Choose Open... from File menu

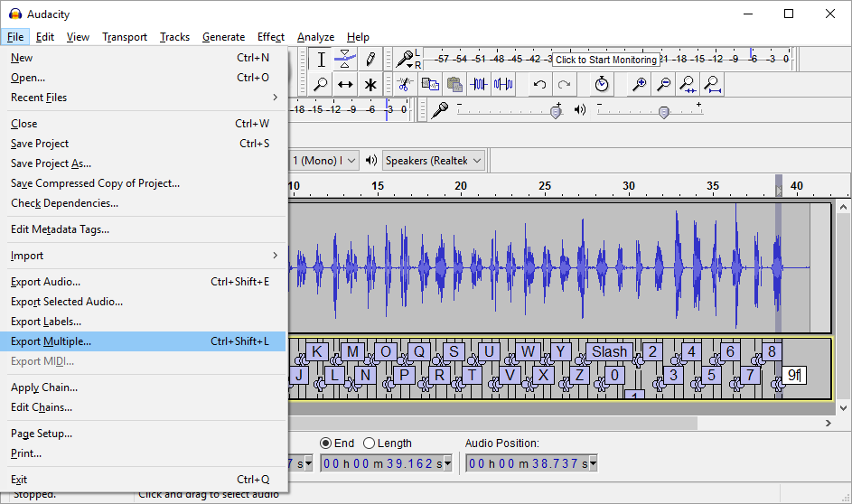click(x=144, y=78)
